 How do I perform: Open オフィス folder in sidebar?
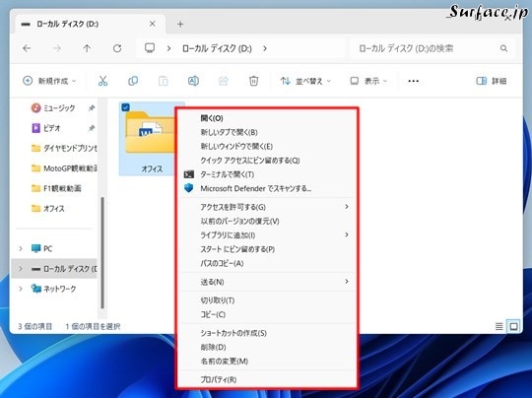tap(48, 208)
